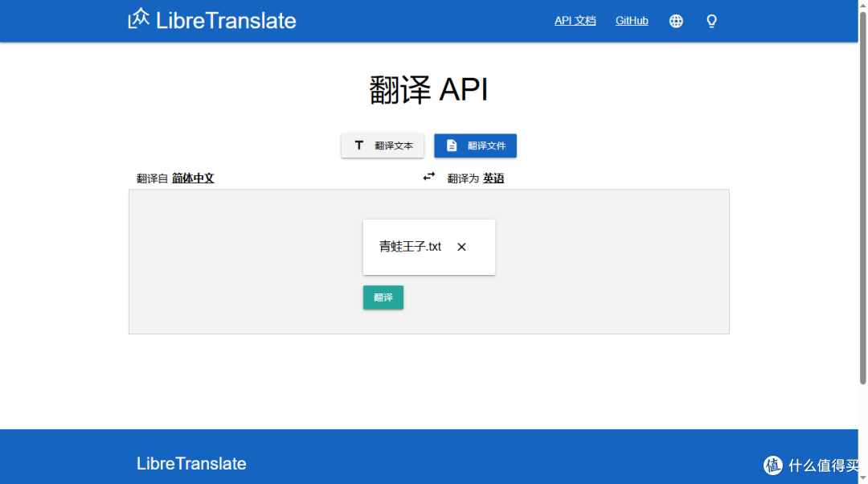Click the 翻译自 label
868x484 pixels.
152,178
